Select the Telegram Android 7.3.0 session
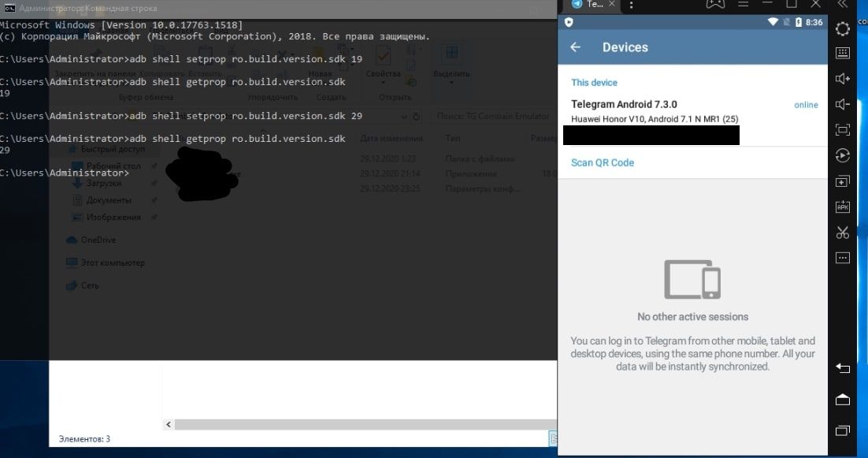 tap(692, 111)
